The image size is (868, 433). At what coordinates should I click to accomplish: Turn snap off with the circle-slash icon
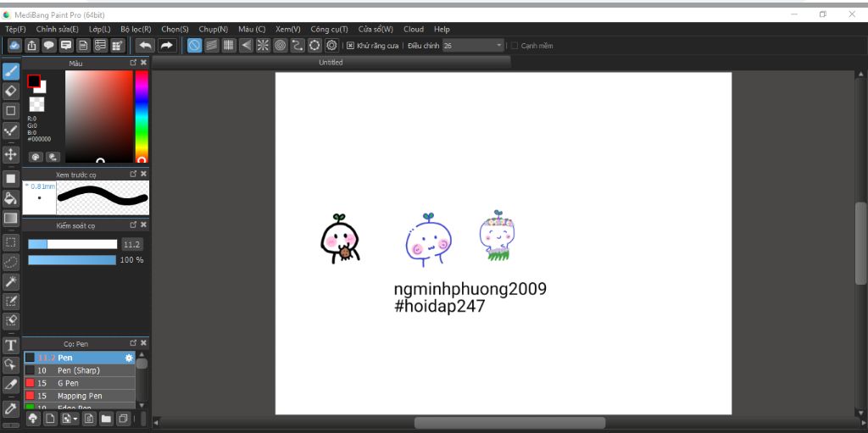(x=194, y=46)
